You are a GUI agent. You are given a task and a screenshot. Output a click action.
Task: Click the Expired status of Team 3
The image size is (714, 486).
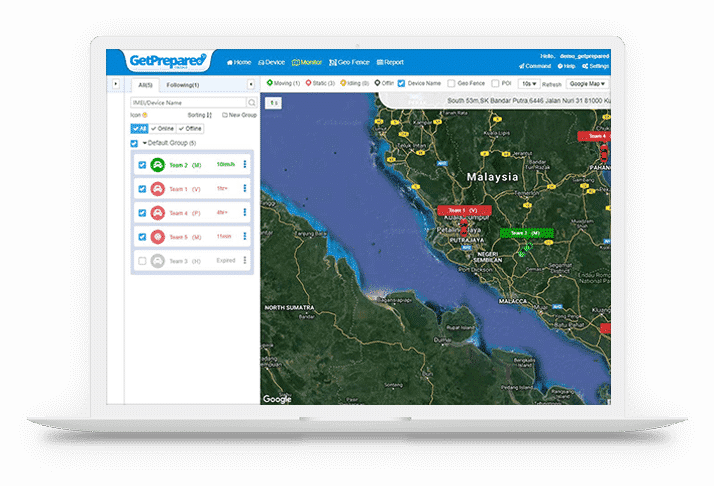point(226,261)
